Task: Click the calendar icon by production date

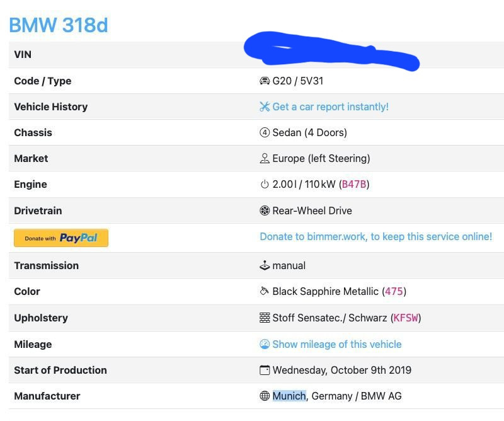Action: tap(264, 370)
